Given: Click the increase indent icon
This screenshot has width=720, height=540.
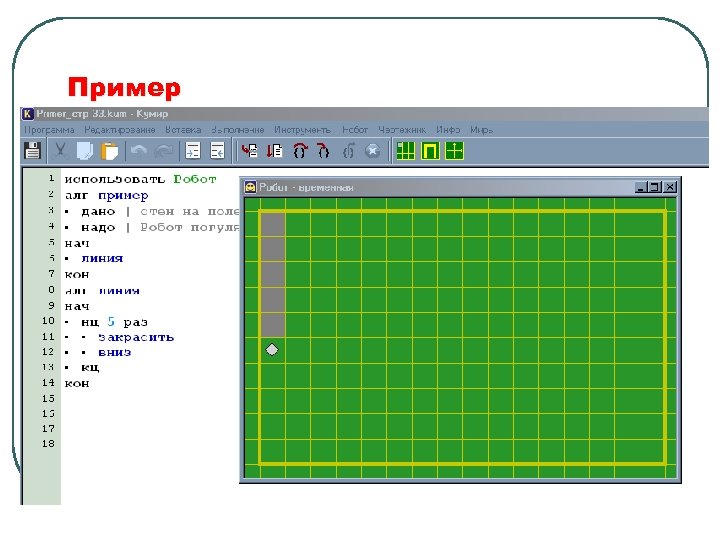Looking at the screenshot, I should tap(193, 151).
